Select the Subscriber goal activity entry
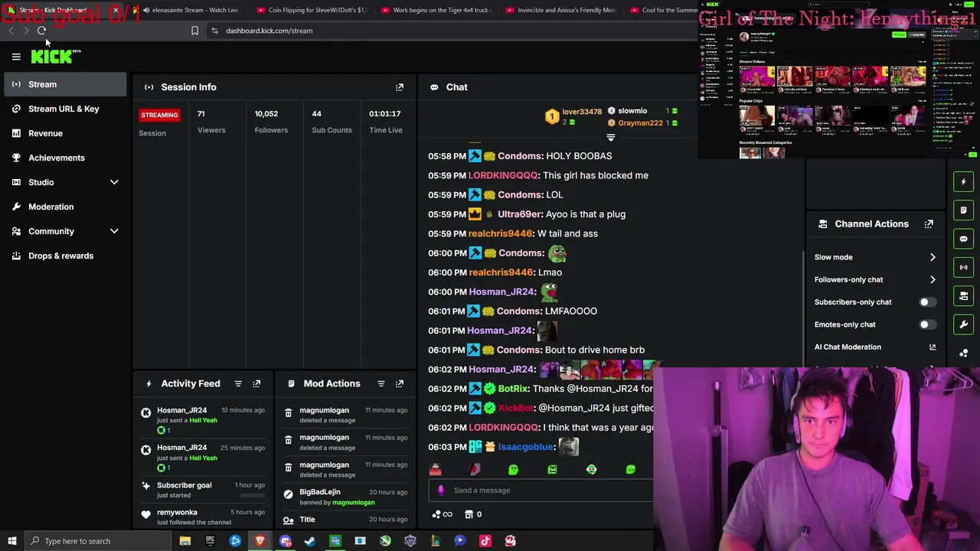Screen dimensions: 980x551 click(x=203, y=490)
